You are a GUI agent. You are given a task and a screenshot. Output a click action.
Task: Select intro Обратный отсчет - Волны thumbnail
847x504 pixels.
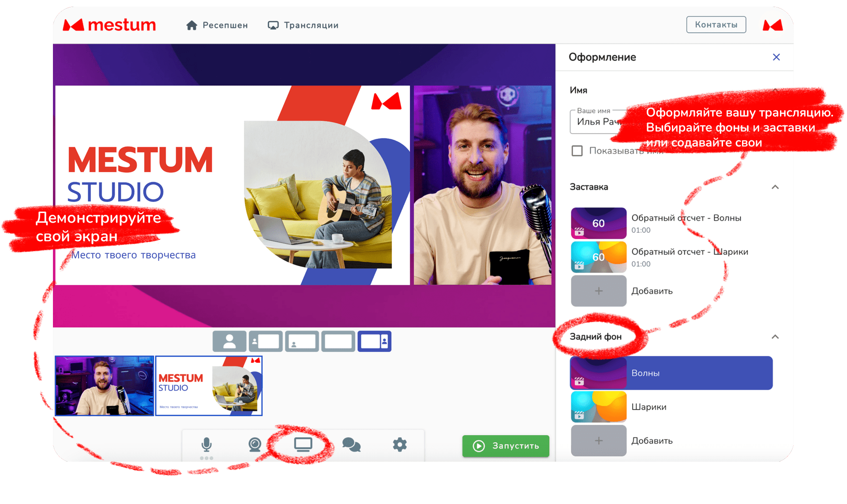(x=599, y=223)
